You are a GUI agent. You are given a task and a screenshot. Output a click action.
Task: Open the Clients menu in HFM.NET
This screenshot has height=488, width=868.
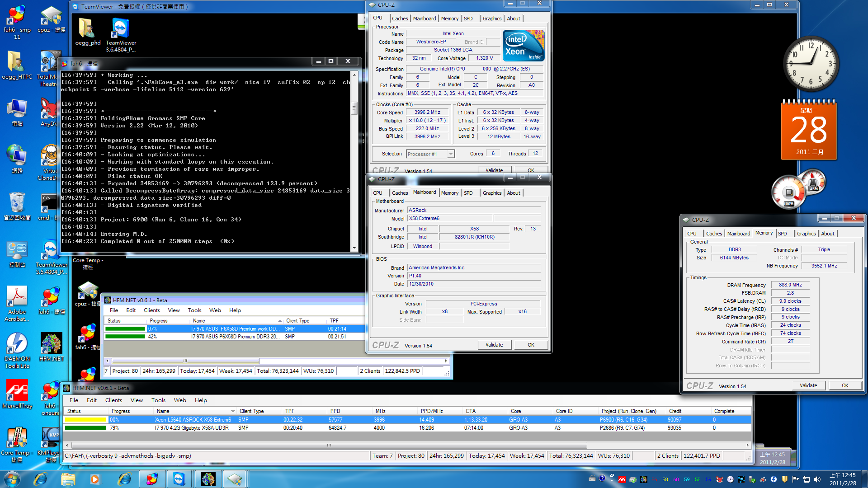click(x=151, y=310)
